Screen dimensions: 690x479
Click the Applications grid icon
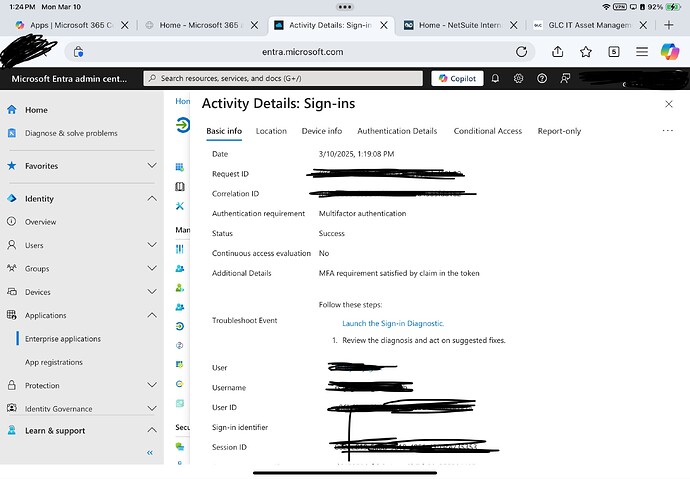pyautogui.click(x=12, y=314)
